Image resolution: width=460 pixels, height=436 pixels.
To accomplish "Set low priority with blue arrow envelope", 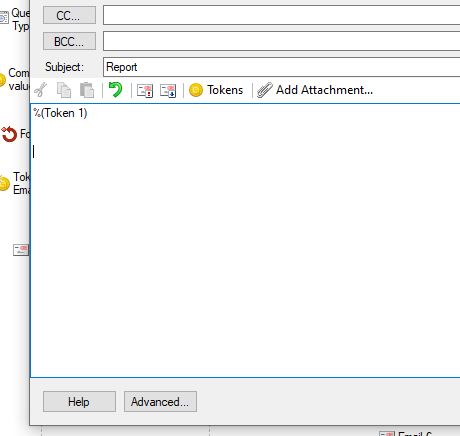I will pos(168,90).
